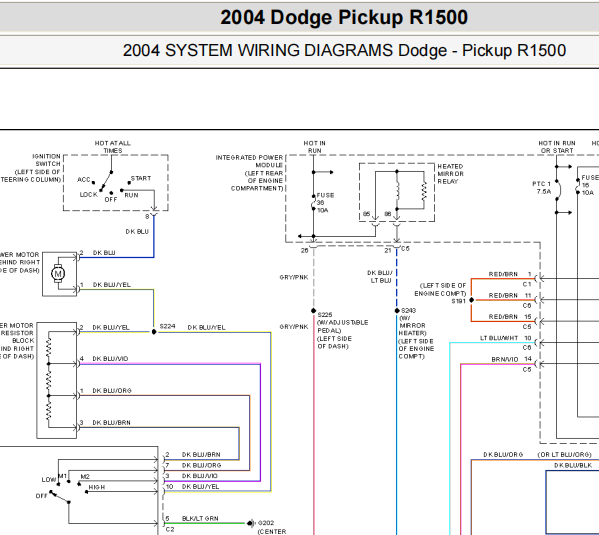Click the "MIRROR HEATER)" note text
599x535 pixels.
(x=413, y=329)
